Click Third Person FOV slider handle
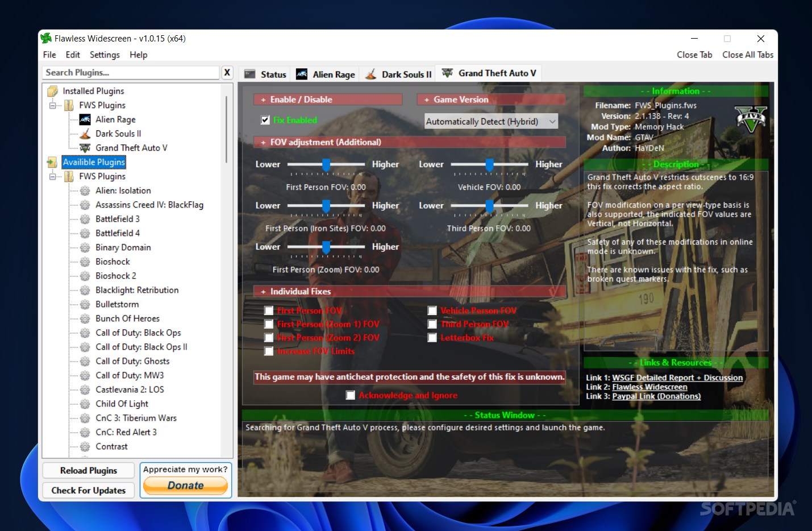Image resolution: width=812 pixels, height=531 pixels. (x=489, y=206)
